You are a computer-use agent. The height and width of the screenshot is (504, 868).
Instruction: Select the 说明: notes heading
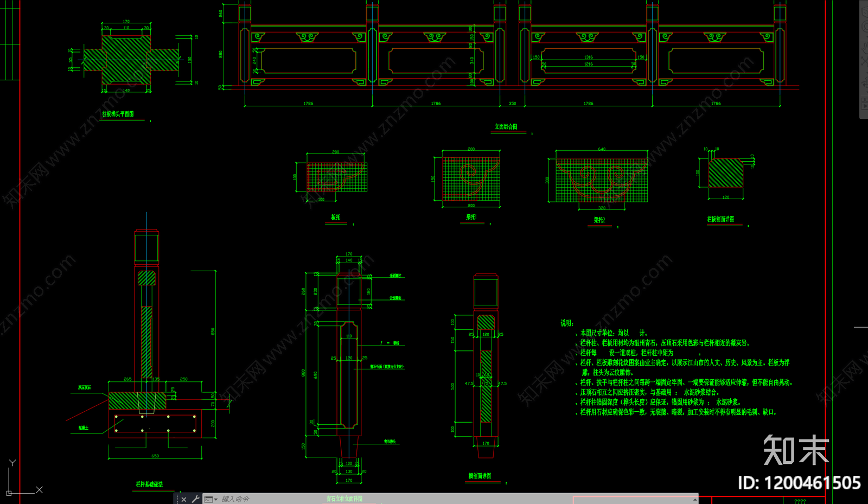point(567,323)
